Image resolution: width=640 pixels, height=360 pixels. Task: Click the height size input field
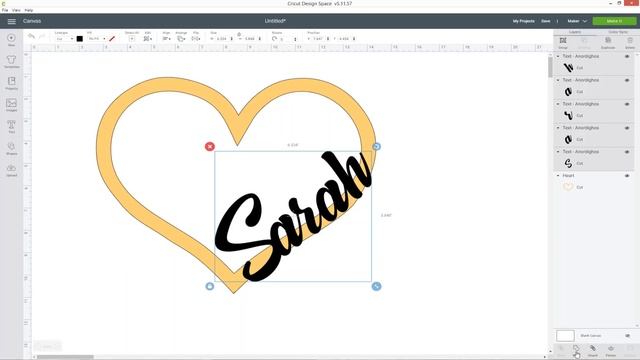click(x=250, y=39)
